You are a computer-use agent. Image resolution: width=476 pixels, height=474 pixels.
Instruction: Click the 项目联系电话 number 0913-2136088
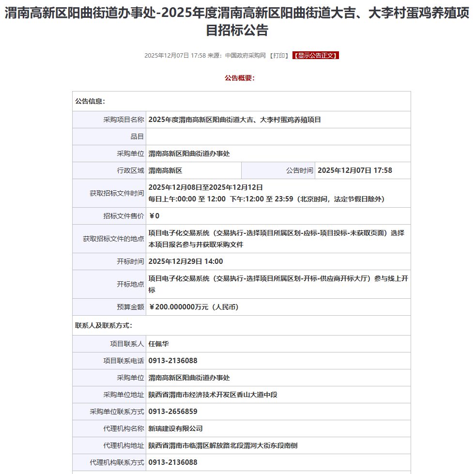[x=173, y=361]
